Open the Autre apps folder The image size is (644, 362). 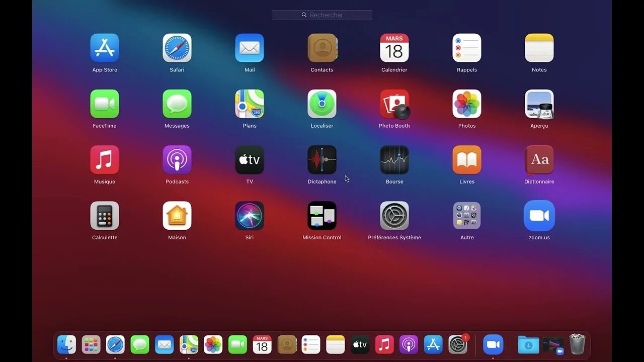467,216
